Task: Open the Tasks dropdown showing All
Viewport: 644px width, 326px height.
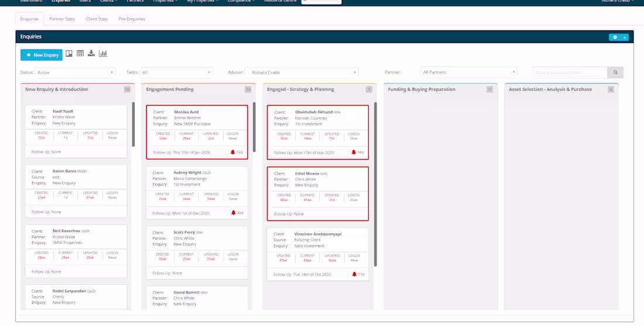Action: 176,72
